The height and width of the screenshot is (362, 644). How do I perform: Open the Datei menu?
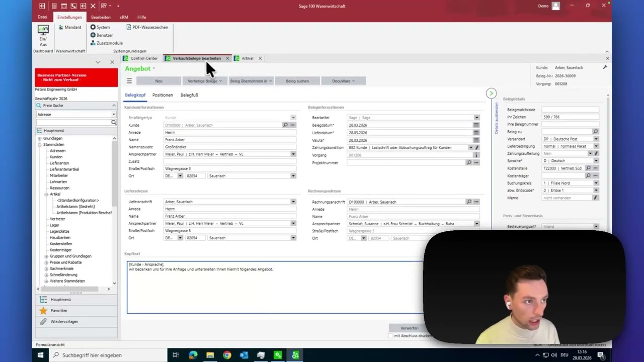click(42, 17)
